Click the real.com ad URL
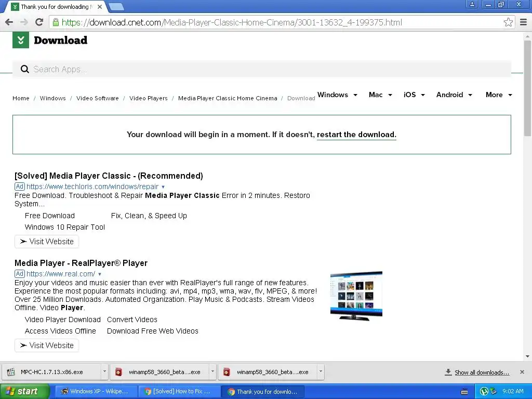The width and height of the screenshot is (532, 399). (61, 274)
